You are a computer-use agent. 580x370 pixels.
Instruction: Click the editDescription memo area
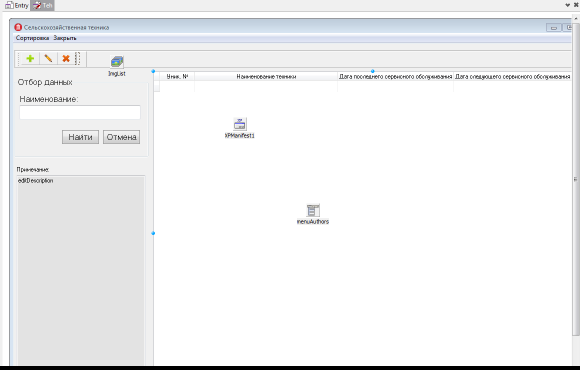[81, 270]
